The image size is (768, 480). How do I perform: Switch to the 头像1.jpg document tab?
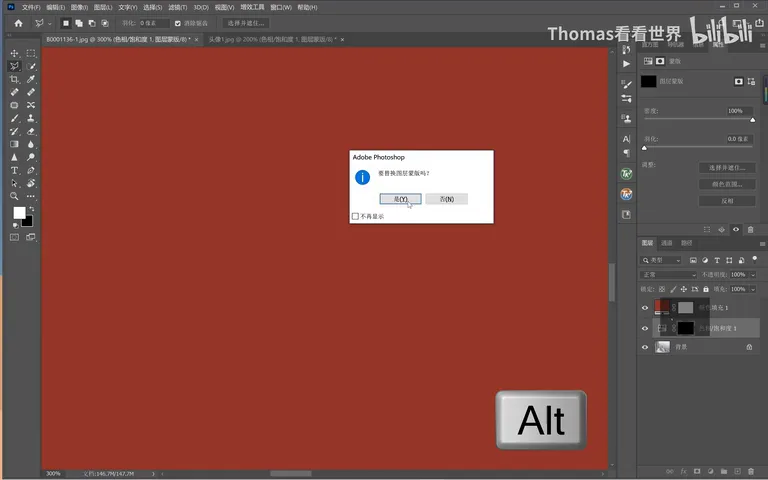click(x=272, y=39)
